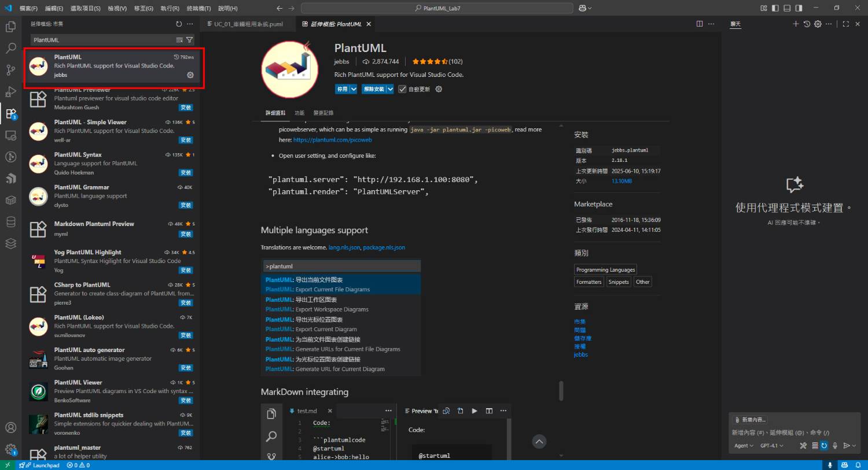Click the 解除安裝 button
The height and width of the screenshot is (470, 868).
point(374,89)
